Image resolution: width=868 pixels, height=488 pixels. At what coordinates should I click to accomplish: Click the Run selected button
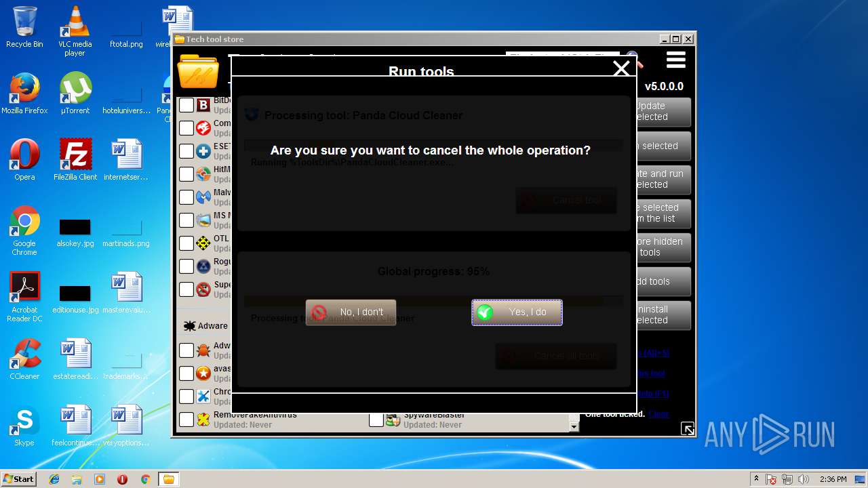coord(663,146)
